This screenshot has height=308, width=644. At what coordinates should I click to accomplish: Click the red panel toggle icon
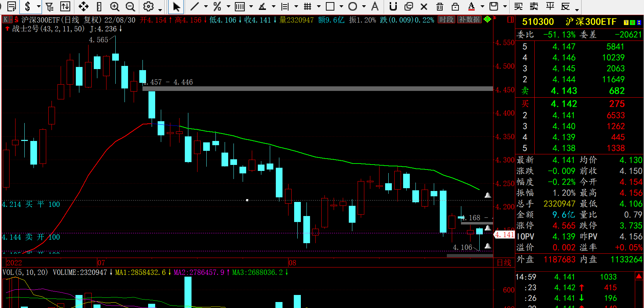click(510, 20)
